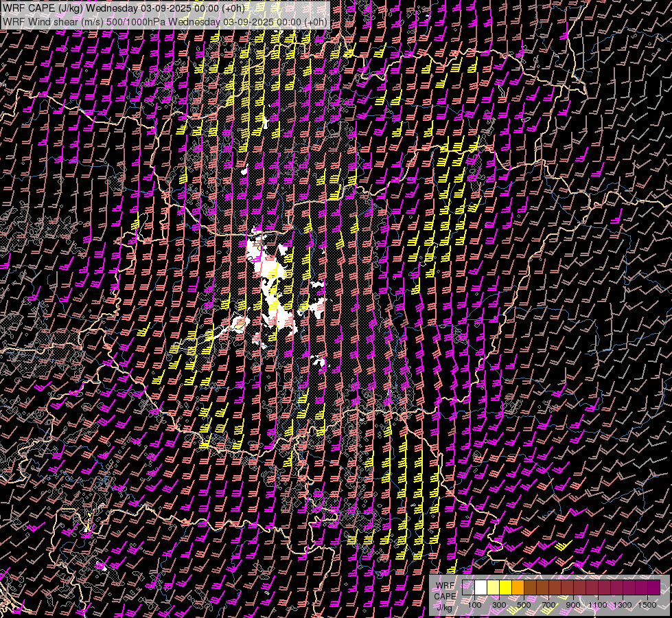Screen dimensions: 672x618
Task: Click the legend value 700
Action: pos(549,605)
